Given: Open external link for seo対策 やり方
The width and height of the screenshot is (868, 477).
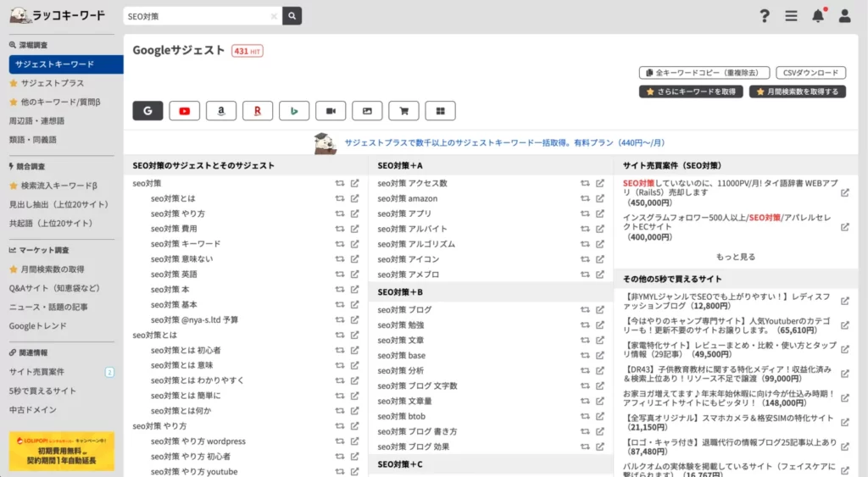Looking at the screenshot, I should pyautogui.click(x=354, y=214).
